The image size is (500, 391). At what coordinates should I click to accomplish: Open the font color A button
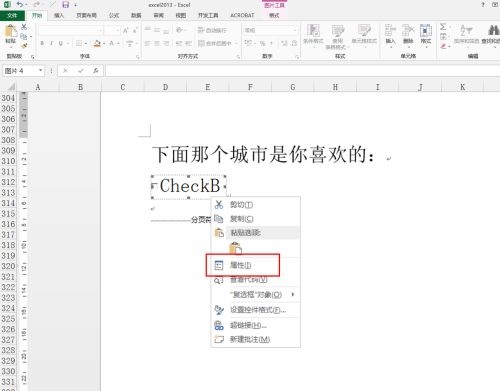[112, 43]
